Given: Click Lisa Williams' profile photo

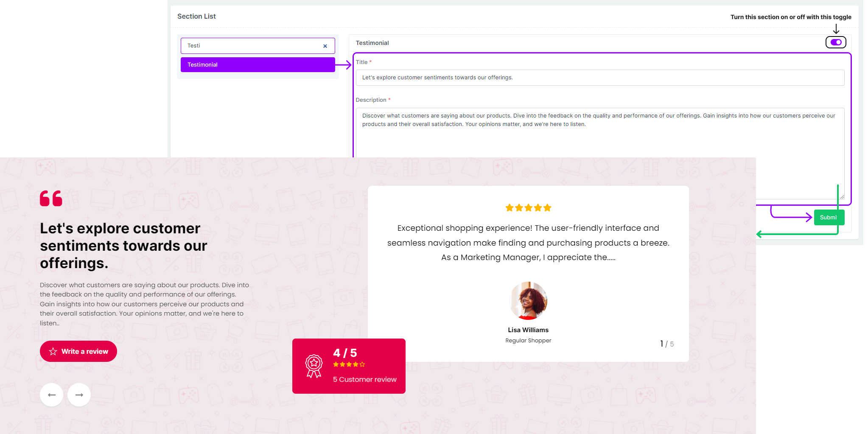Looking at the screenshot, I should [x=528, y=301].
